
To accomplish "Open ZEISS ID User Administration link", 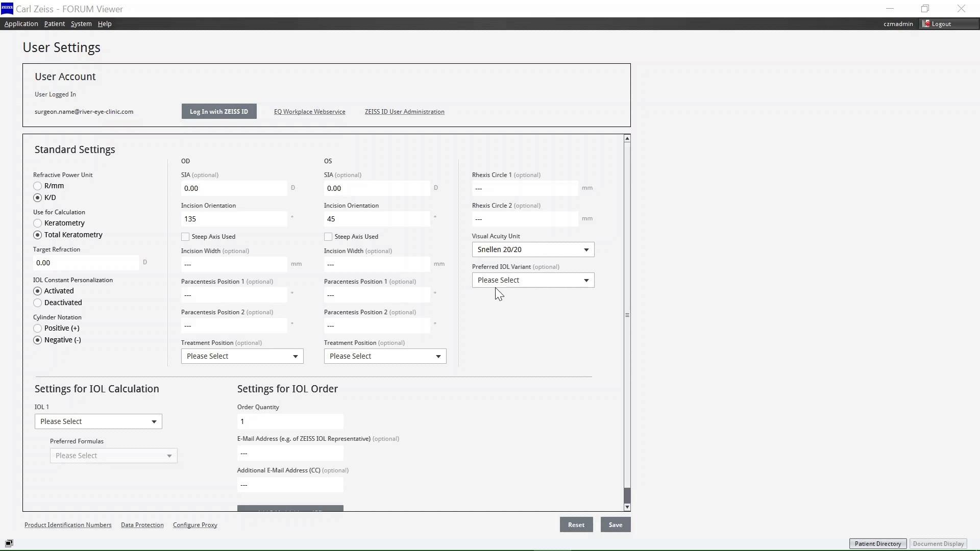I will [x=404, y=112].
